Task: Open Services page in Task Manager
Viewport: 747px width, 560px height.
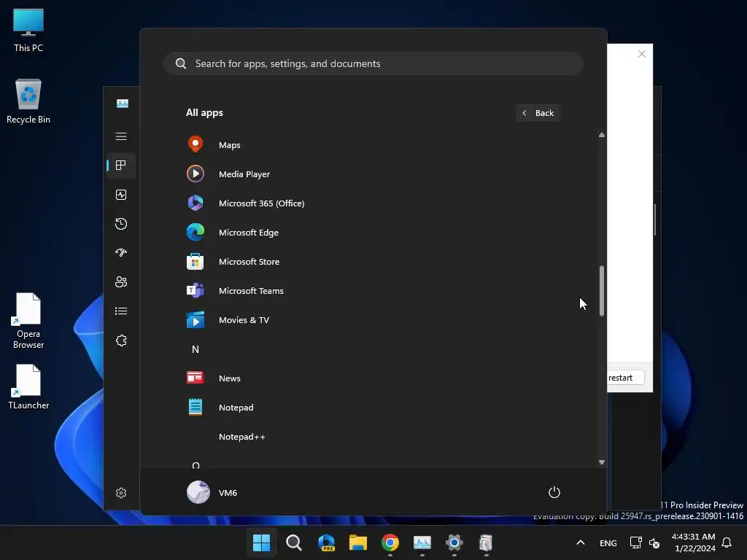Action: (x=121, y=341)
